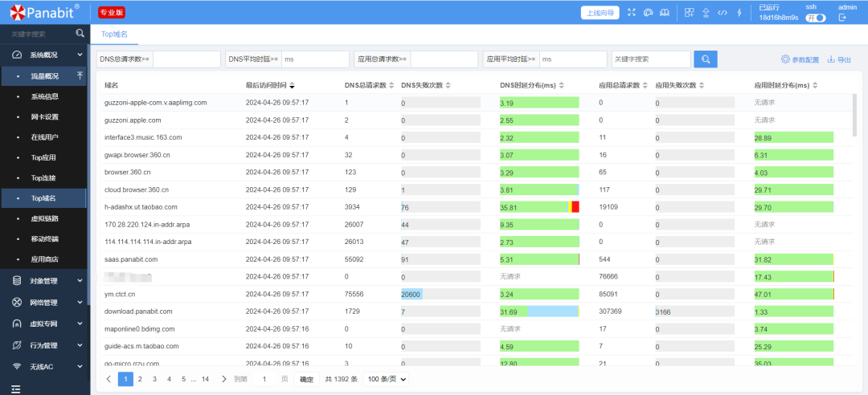The height and width of the screenshot is (395, 868).
Task: Click the page number jump field
Action: pos(264,379)
